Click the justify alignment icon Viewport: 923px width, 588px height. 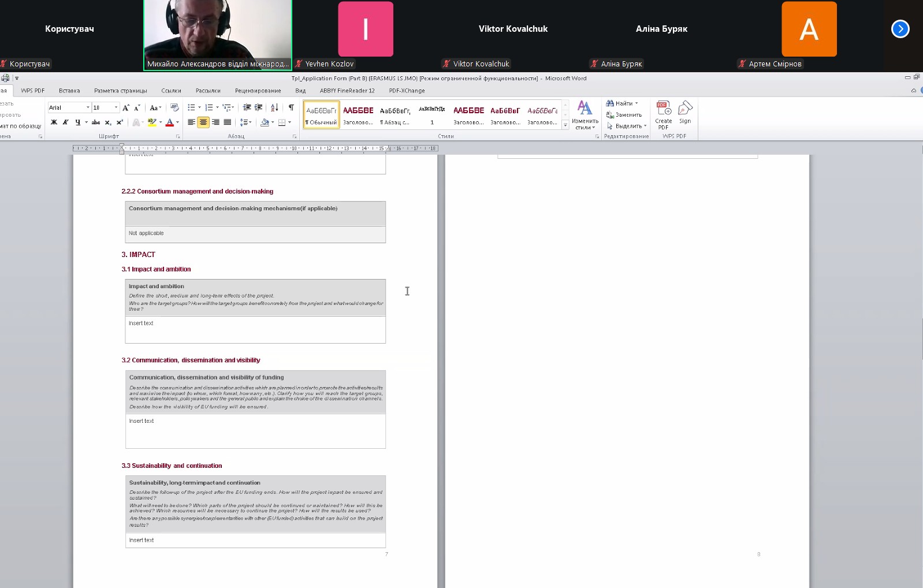(x=228, y=122)
